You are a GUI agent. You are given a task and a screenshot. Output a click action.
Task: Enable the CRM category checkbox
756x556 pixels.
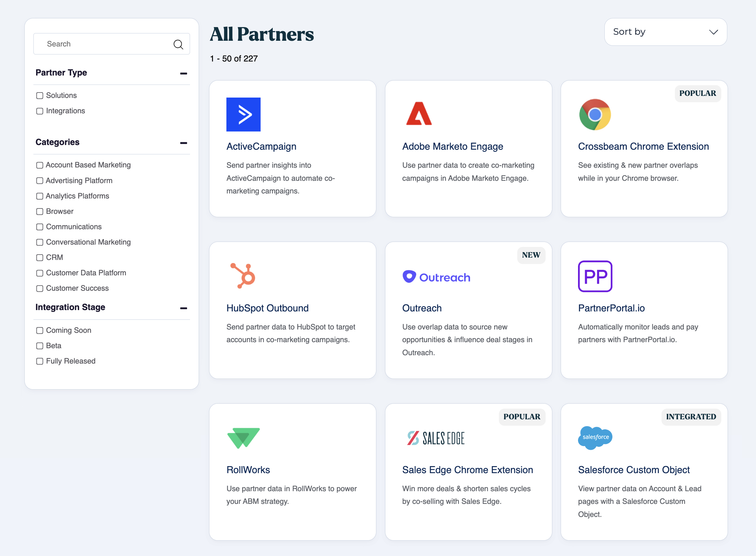point(40,258)
